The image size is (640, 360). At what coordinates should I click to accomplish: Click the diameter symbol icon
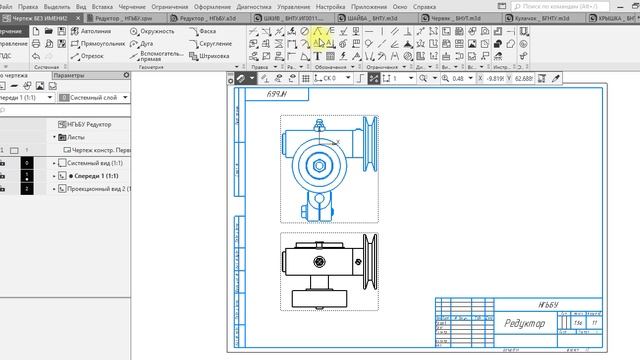(304, 31)
